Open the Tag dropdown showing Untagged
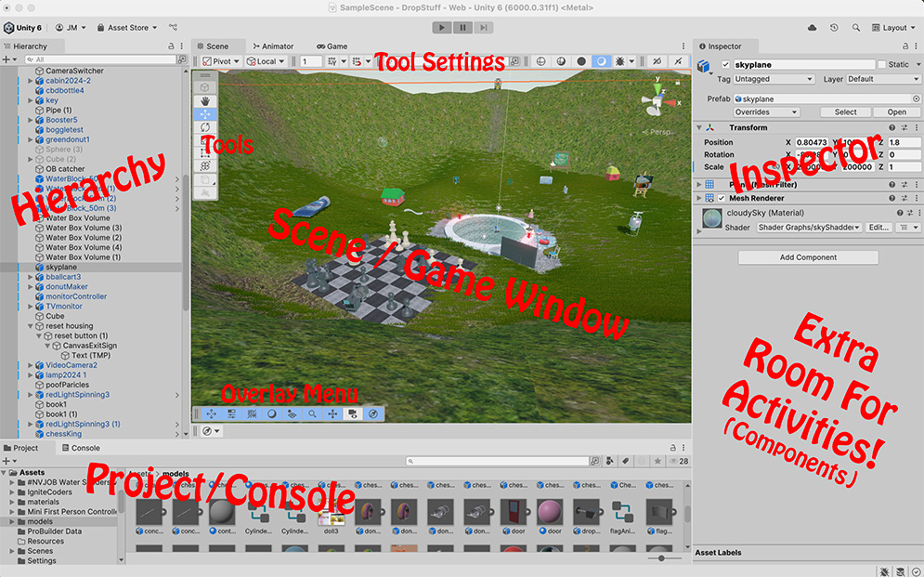This screenshot has height=577, width=924. 774,79
